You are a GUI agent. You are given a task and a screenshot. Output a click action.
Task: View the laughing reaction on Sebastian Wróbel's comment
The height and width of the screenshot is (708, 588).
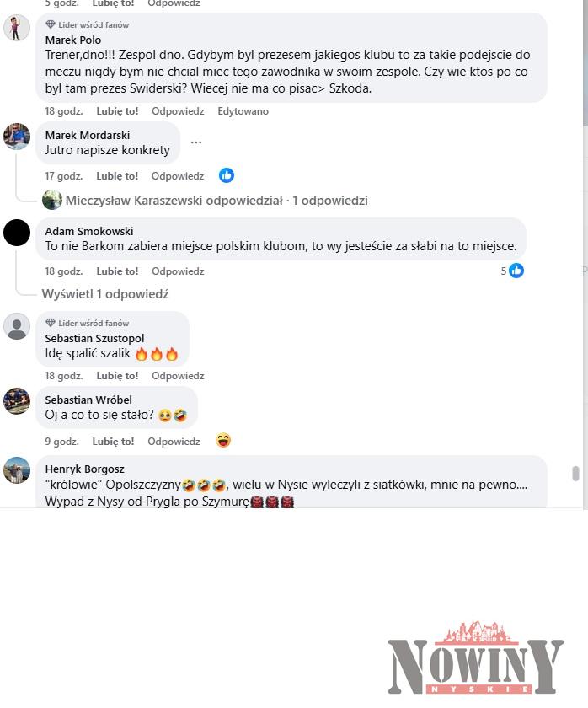pyautogui.click(x=223, y=440)
